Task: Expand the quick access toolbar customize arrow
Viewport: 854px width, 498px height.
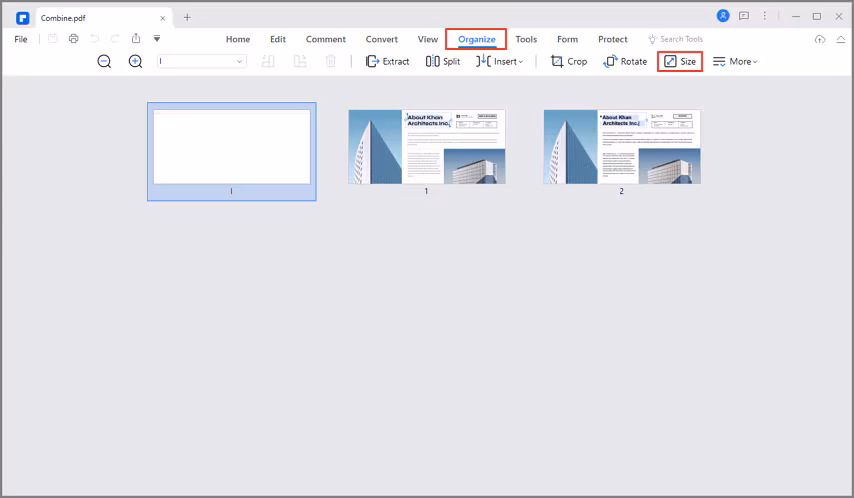Action: 157,39
